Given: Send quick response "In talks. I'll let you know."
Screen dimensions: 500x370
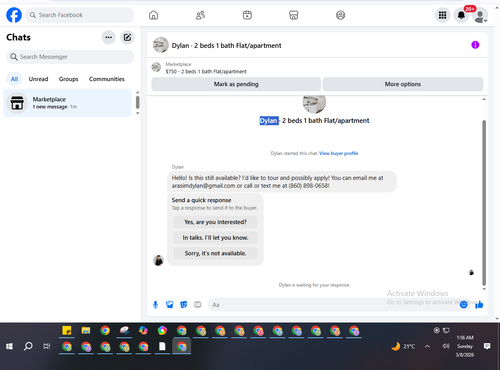Looking at the screenshot, I should (215, 238).
